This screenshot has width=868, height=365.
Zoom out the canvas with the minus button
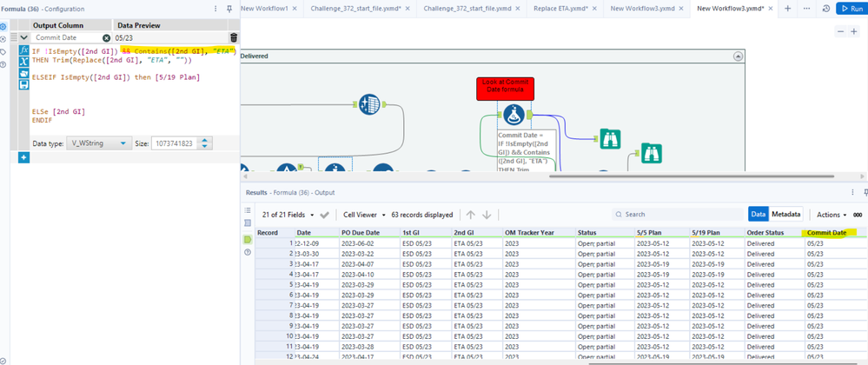[x=840, y=32]
